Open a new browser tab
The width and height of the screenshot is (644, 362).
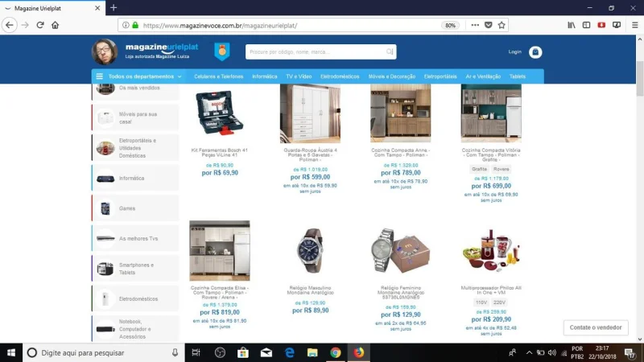(x=114, y=8)
